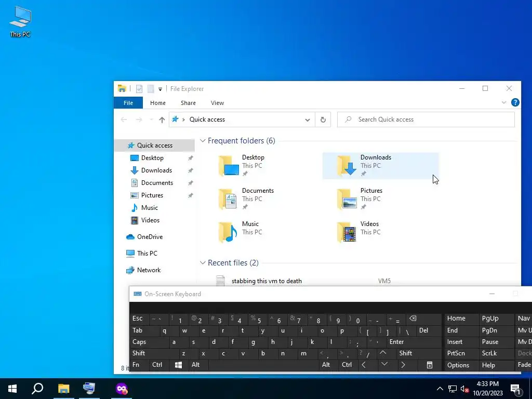Go up one level arrow
The image size is (532, 399).
[x=162, y=119]
